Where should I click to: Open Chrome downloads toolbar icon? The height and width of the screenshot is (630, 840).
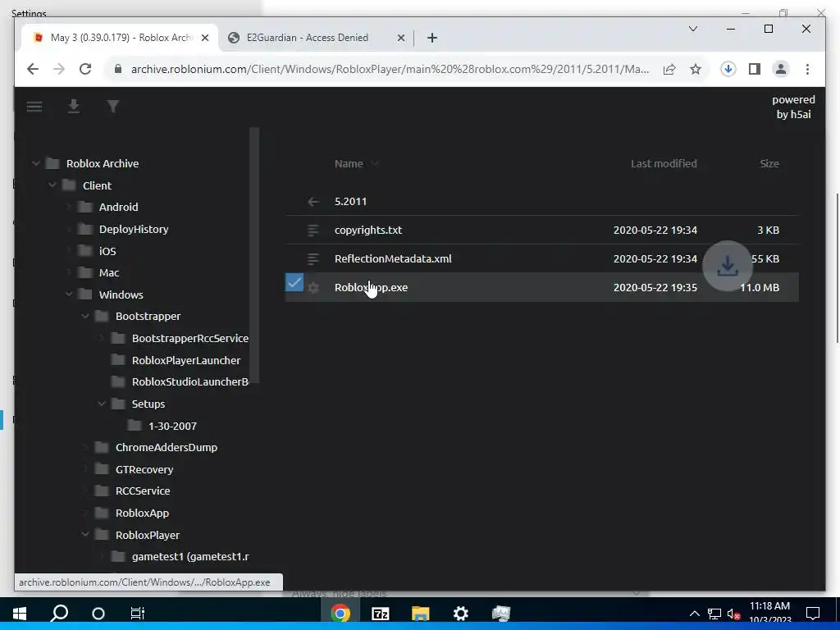[728, 69]
